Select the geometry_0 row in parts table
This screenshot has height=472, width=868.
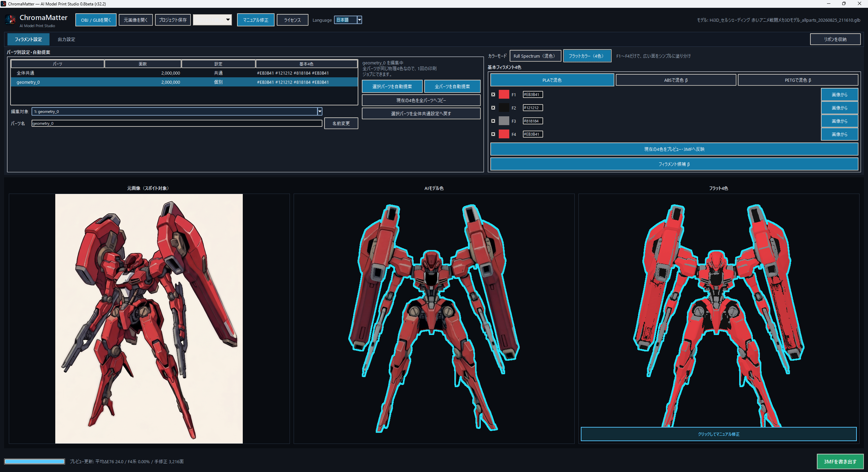tap(184, 82)
